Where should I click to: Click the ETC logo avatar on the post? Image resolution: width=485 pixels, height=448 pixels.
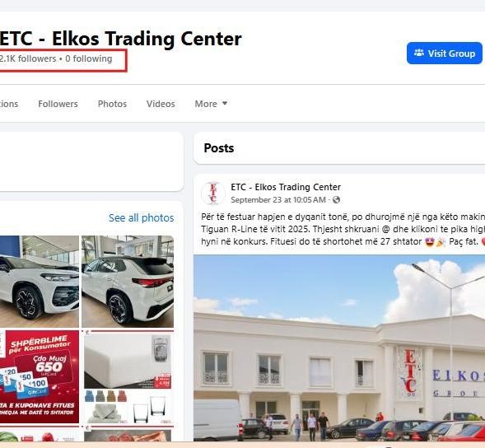212,193
